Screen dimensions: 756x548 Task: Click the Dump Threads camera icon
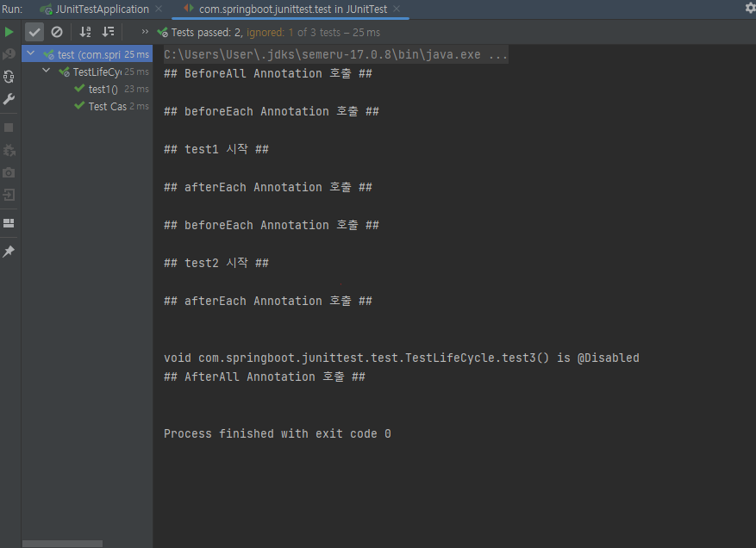tap(9, 172)
